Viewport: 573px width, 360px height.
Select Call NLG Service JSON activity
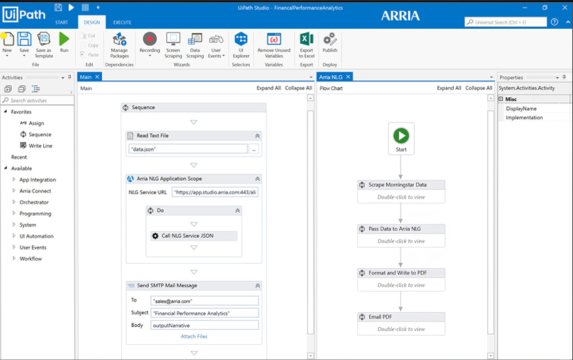pos(194,236)
